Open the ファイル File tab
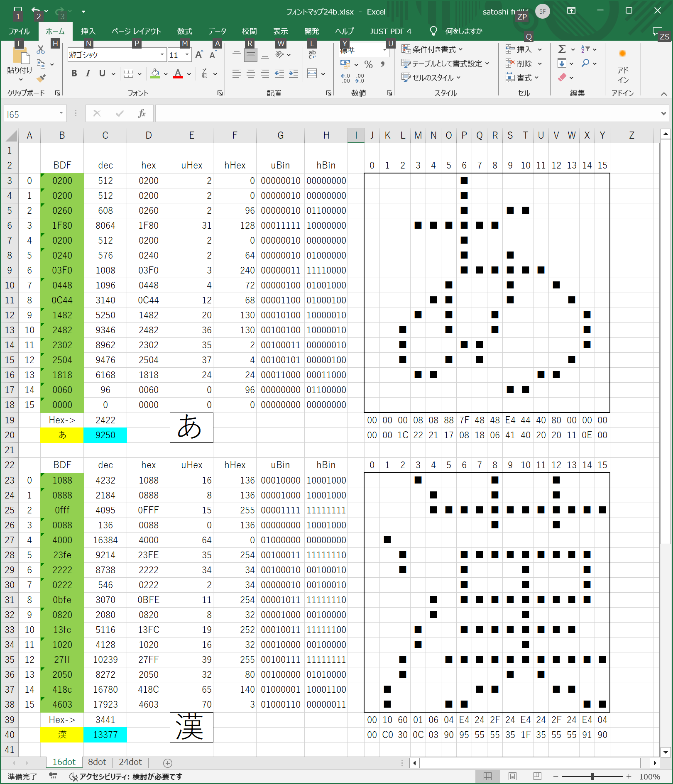This screenshot has height=784, width=673. [x=19, y=31]
